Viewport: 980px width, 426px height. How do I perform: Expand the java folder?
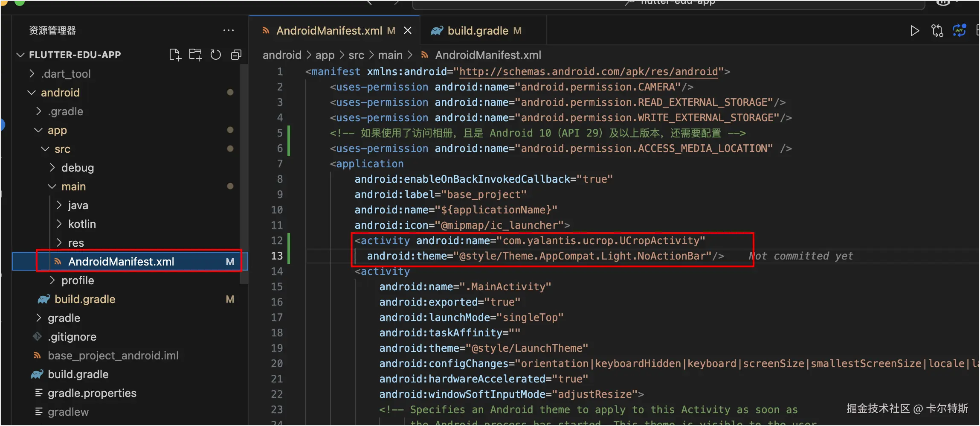coord(59,205)
